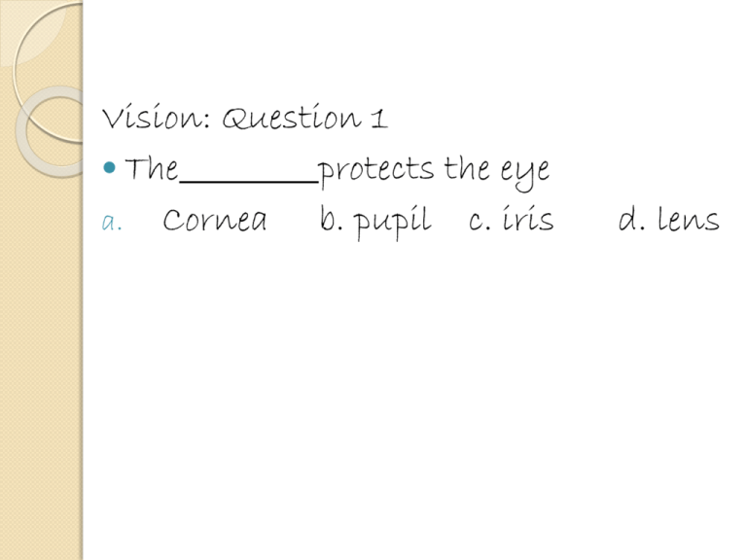Pick answer "c. iris"

(511, 220)
